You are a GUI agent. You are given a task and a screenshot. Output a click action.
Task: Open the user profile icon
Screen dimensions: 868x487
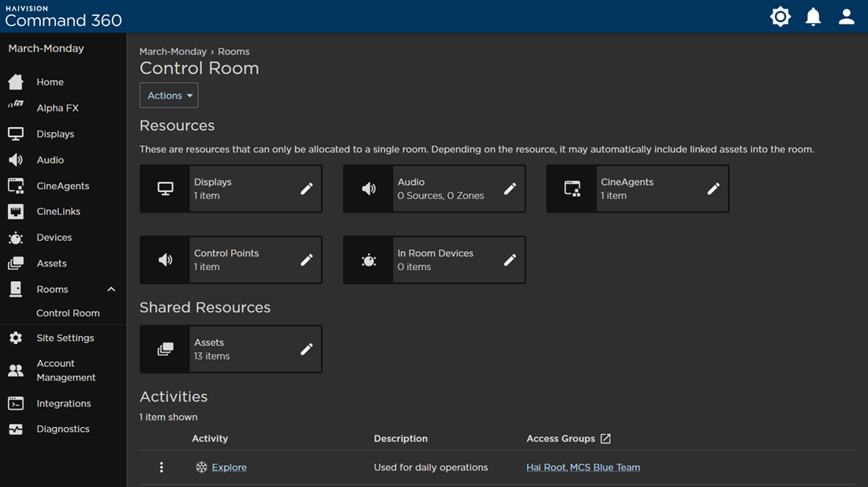coord(847,17)
